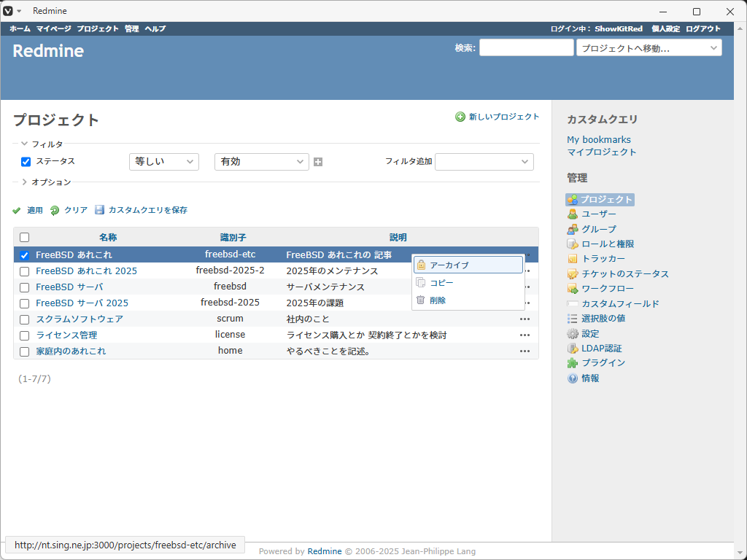Open the マイプロジェクト custom query
The image size is (747, 560).
point(602,152)
